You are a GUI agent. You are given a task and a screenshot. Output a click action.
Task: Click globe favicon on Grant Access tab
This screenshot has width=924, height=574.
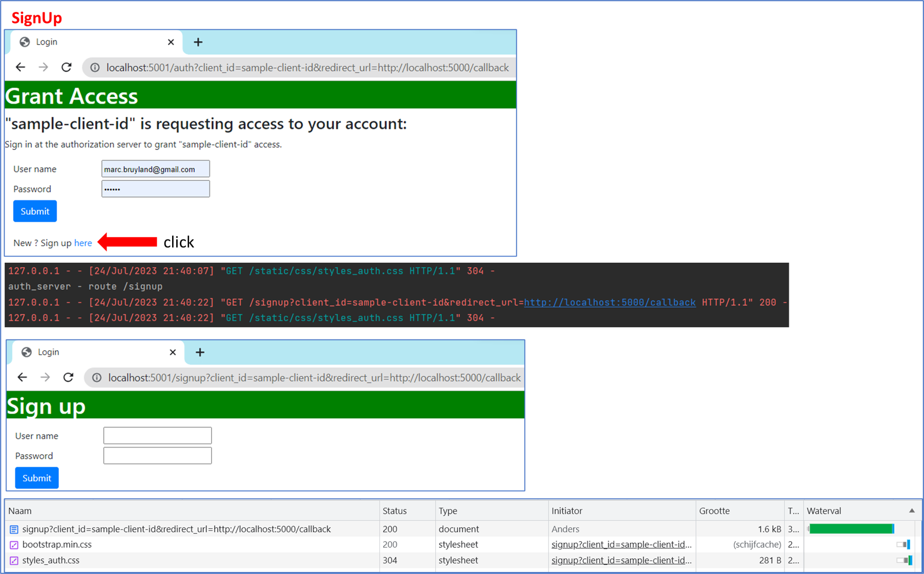pos(25,42)
